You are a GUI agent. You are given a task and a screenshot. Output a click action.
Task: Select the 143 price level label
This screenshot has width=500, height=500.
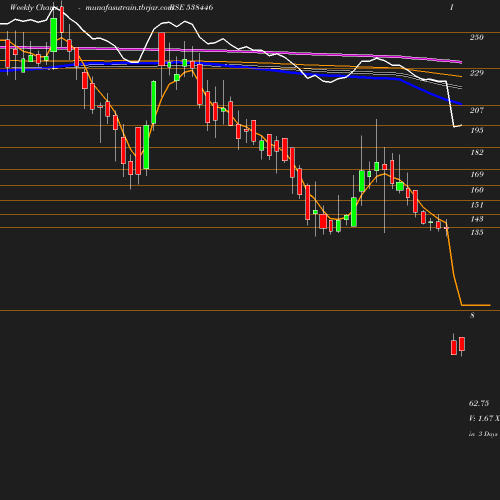[477, 219]
